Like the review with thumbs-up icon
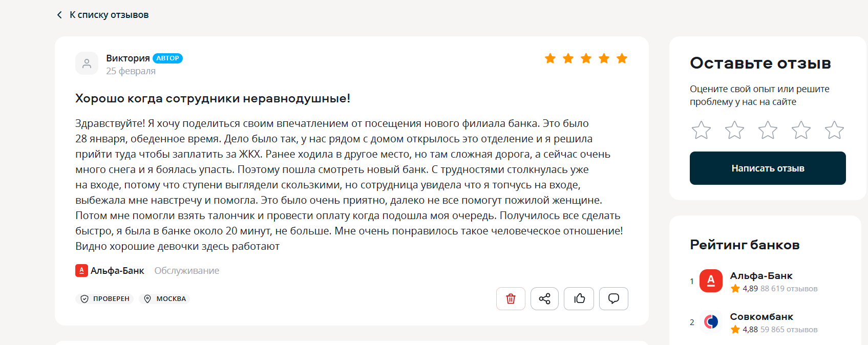The width and height of the screenshot is (868, 345). pos(579,298)
